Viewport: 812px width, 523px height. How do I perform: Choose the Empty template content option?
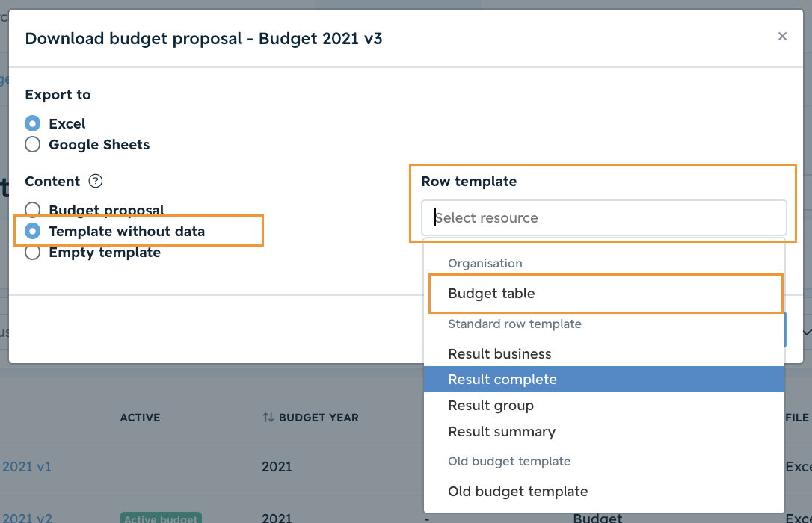[33, 252]
